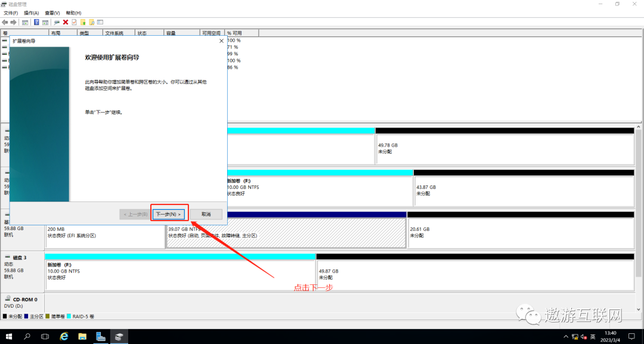The height and width of the screenshot is (344, 644).
Task: Click the red X delete icon
Action: coord(66,22)
